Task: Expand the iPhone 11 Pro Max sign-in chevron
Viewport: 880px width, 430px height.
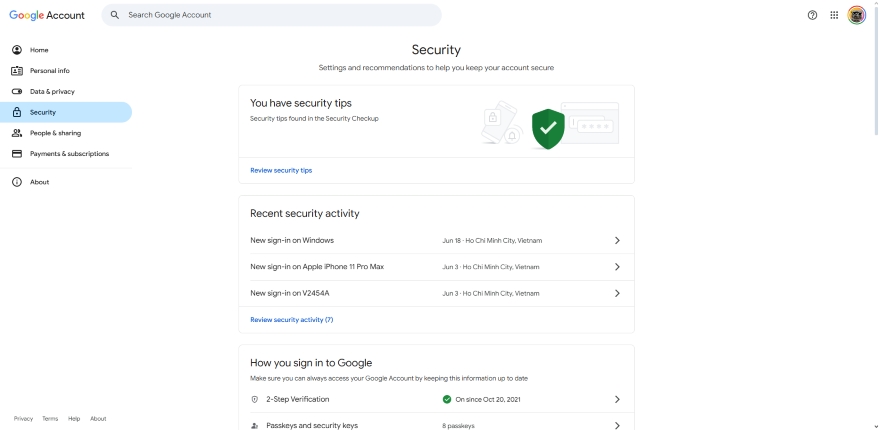Action: coord(617,267)
